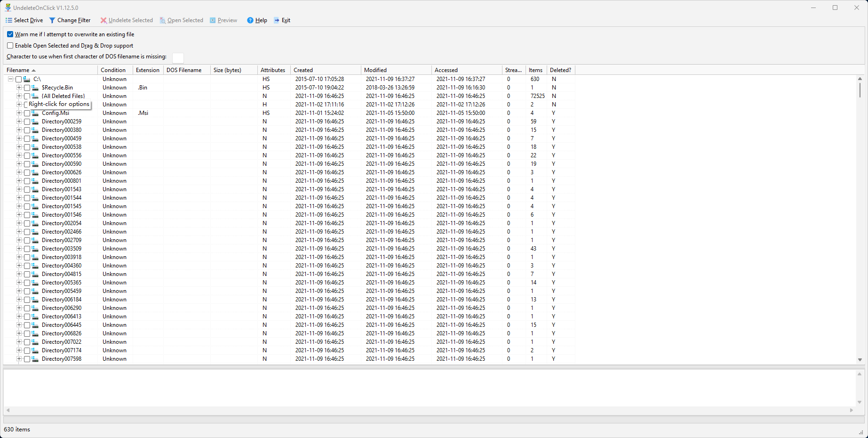Tick the $Recycle.Bin checkbox
The width and height of the screenshot is (868, 438).
coord(27,88)
